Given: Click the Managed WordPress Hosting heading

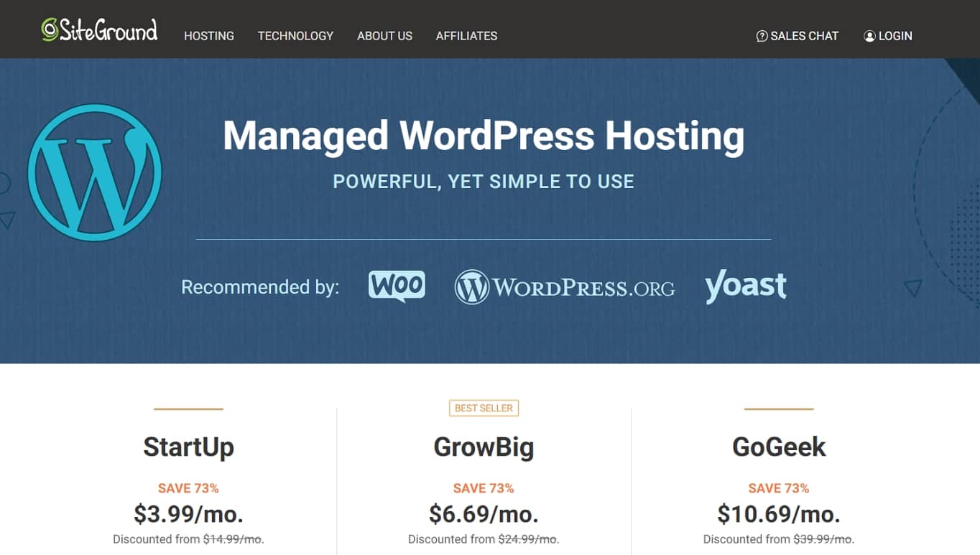Looking at the screenshot, I should click(x=484, y=136).
